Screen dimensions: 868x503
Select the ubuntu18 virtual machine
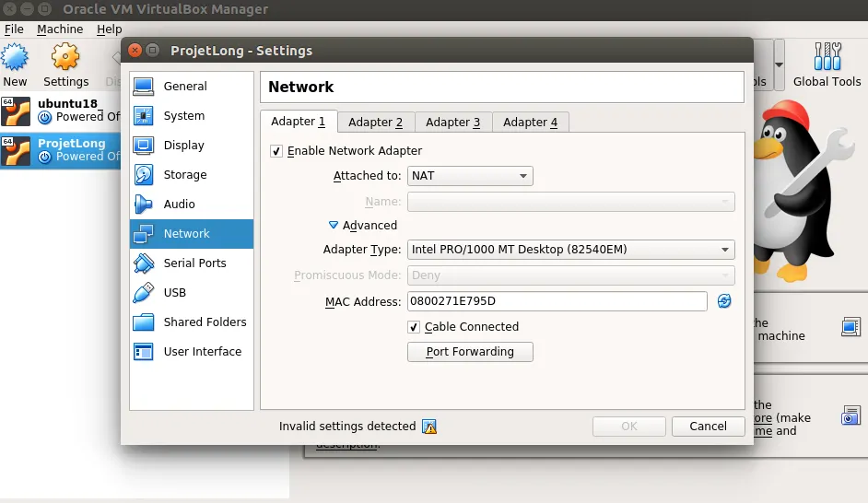click(60, 111)
